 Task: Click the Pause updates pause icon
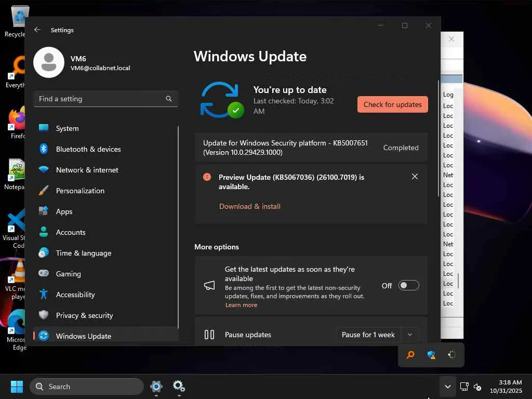[209, 335]
